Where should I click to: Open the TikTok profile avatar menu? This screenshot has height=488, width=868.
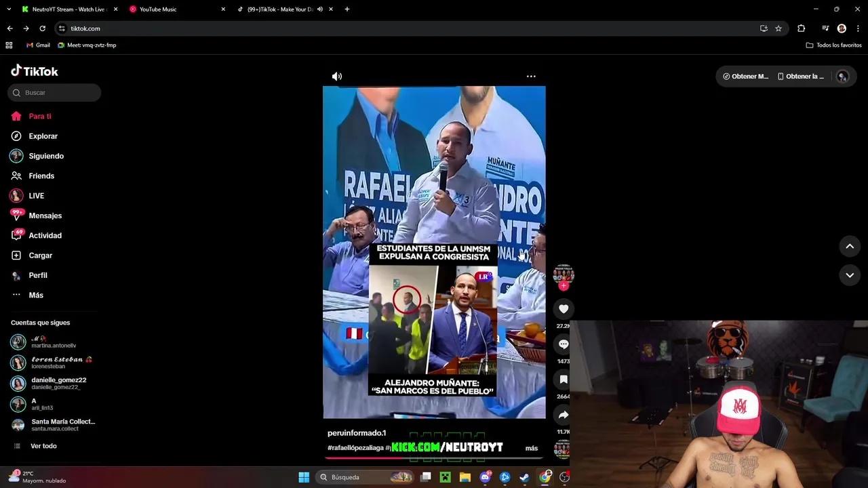(842, 77)
